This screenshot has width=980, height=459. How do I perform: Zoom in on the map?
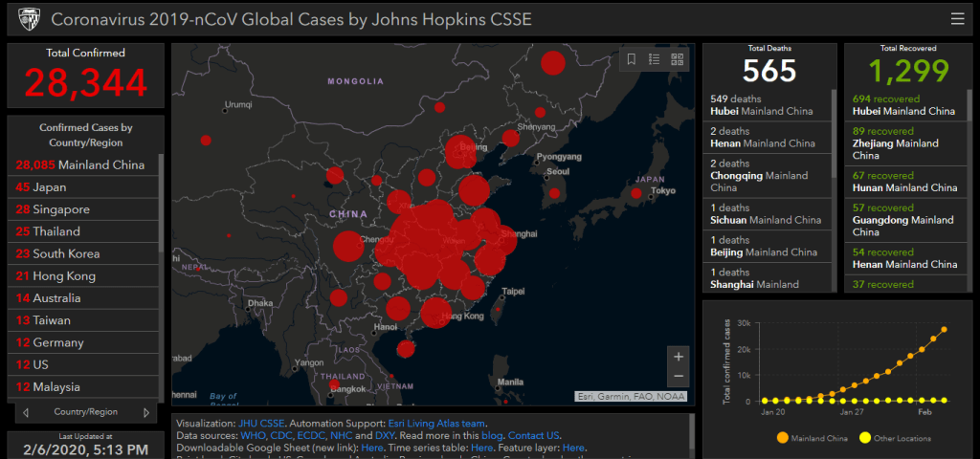679,357
